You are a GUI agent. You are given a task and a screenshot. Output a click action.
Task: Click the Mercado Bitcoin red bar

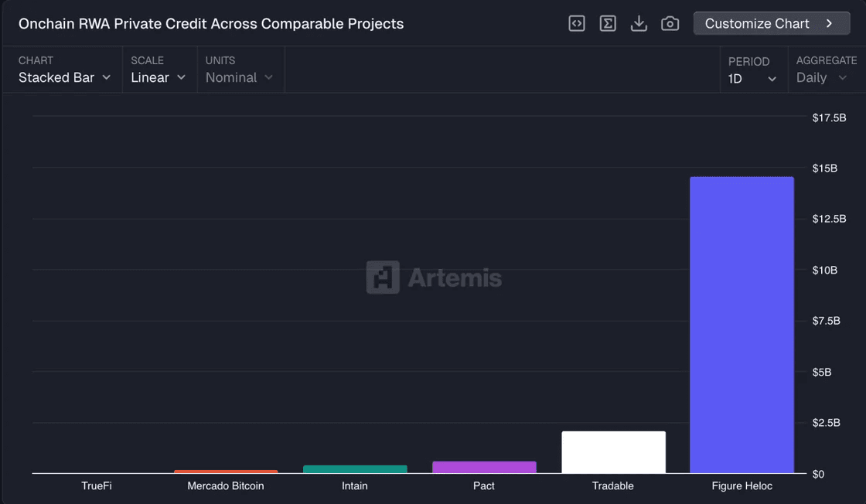(x=226, y=472)
